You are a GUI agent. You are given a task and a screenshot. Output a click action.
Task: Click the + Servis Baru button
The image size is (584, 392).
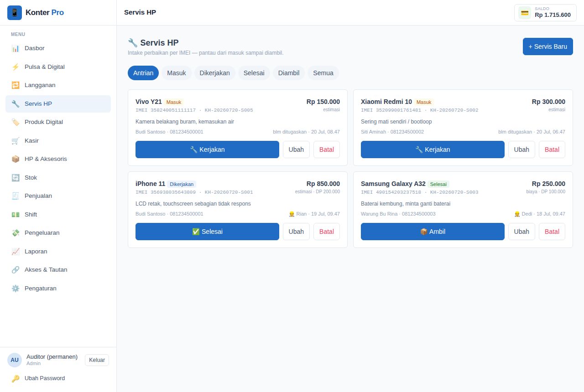click(x=548, y=46)
